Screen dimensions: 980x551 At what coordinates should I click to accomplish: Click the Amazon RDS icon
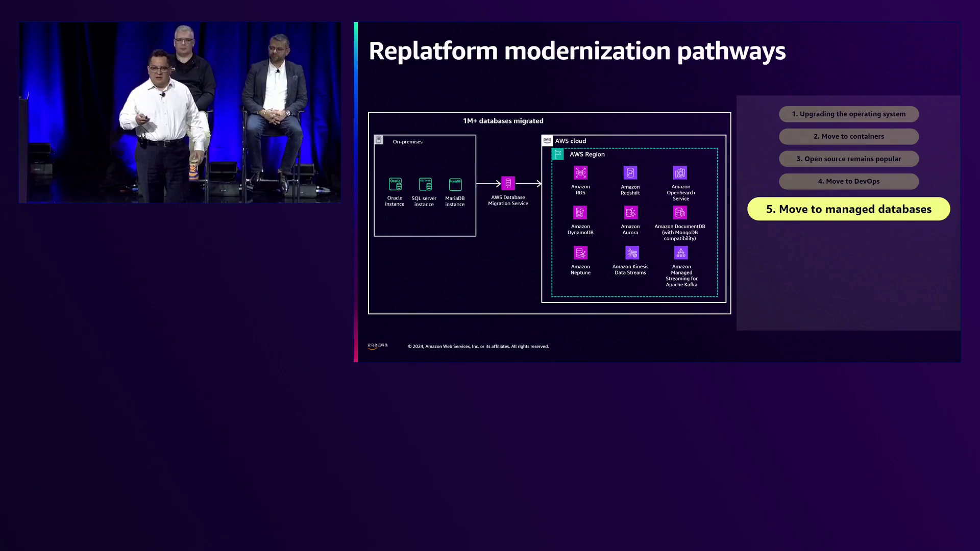pyautogui.click(x=580, y=172)
